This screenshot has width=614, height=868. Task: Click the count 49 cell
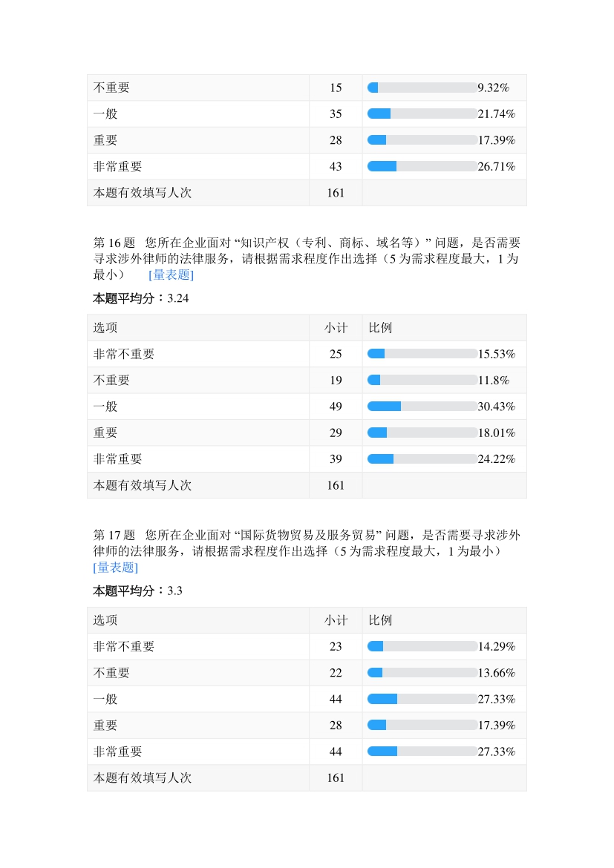pos(336,407)
